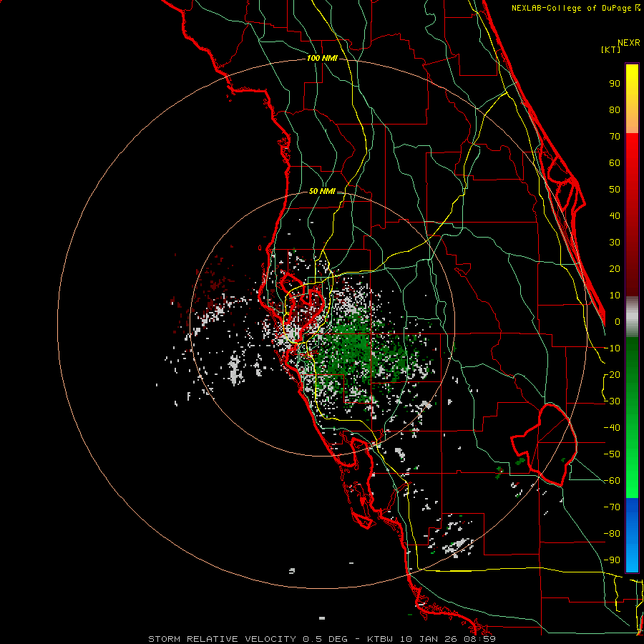The image size is (644, 644).
Task: Select the positive 60 knot scale value
Action: point(615,162)
